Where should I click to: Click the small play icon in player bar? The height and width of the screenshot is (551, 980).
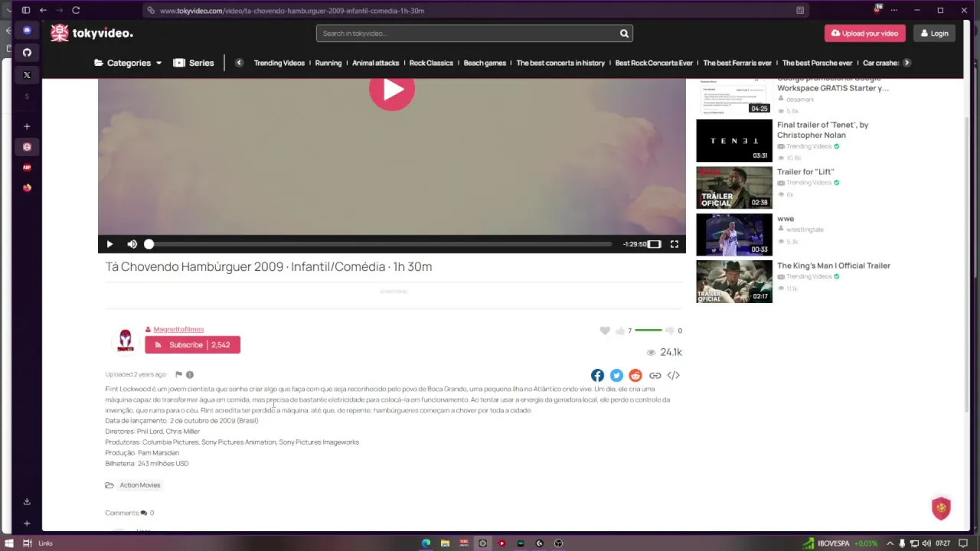[x=109, y=244]
